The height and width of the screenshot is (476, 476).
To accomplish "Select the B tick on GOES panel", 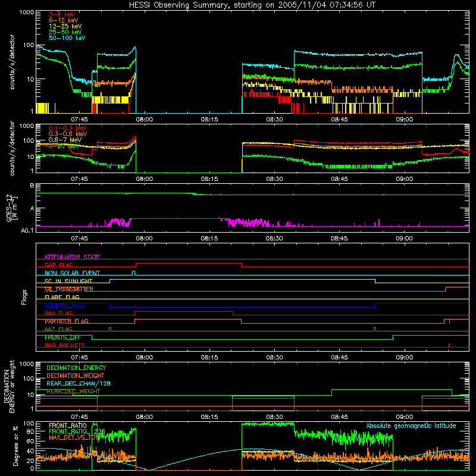I will [x=32, y=185].
